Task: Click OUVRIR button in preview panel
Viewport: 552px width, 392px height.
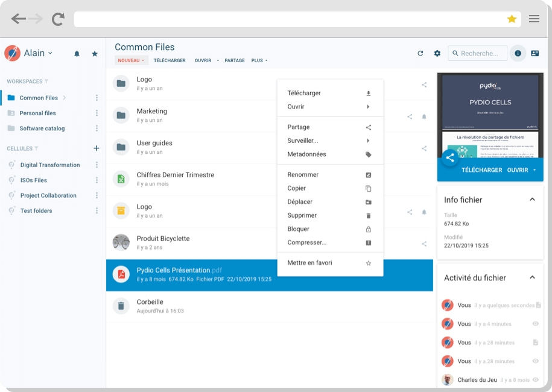Action: pyautogui.click(x=518, y=170)
